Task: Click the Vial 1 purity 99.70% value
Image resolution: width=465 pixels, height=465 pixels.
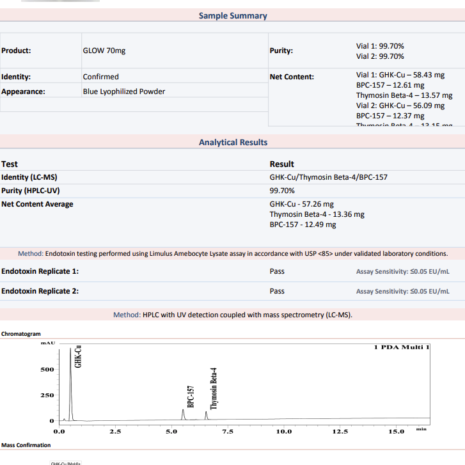Action: point(380,46)
